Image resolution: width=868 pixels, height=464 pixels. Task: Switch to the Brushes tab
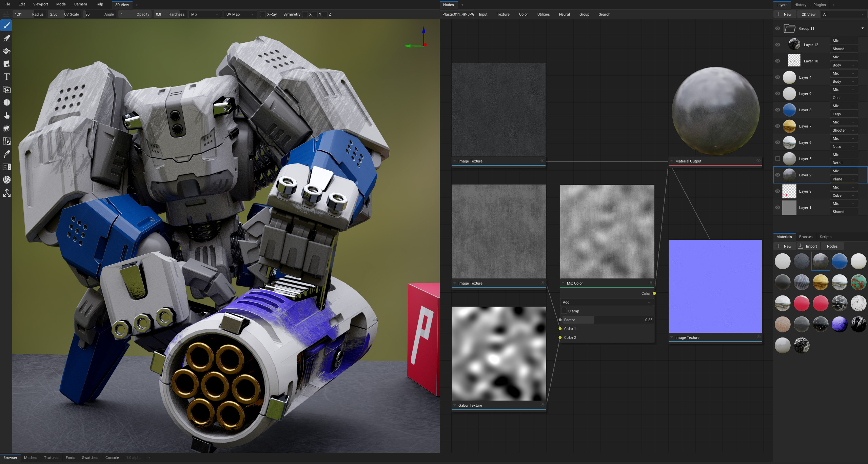[x=806, y=237]
